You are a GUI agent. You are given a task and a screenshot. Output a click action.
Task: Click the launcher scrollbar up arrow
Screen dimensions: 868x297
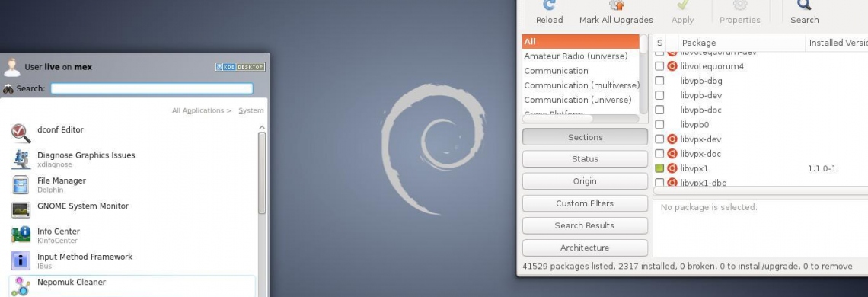(262, 127)
